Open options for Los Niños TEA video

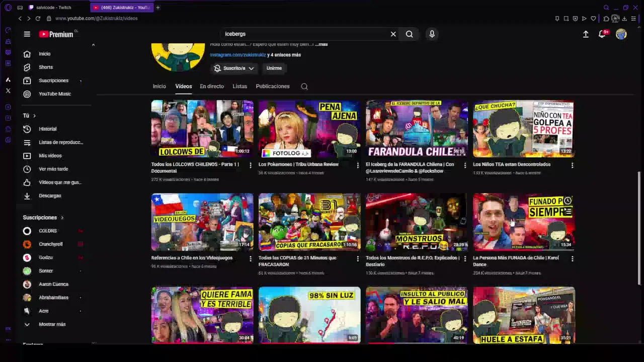tap(572, 165)
